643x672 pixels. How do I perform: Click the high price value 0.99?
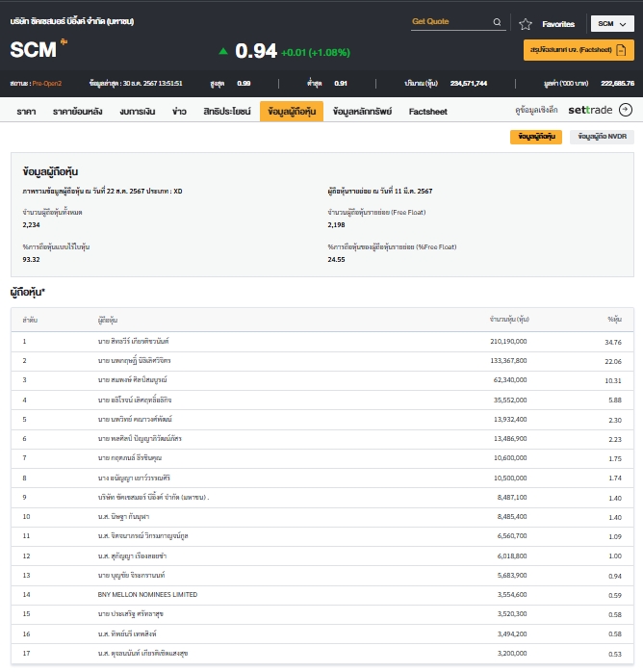pyautogui.click(x=244, y=83)
